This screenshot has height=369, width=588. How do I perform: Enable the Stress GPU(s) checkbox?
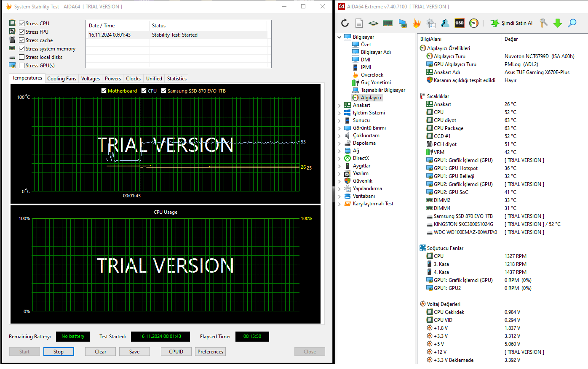[x=22, y=66]
